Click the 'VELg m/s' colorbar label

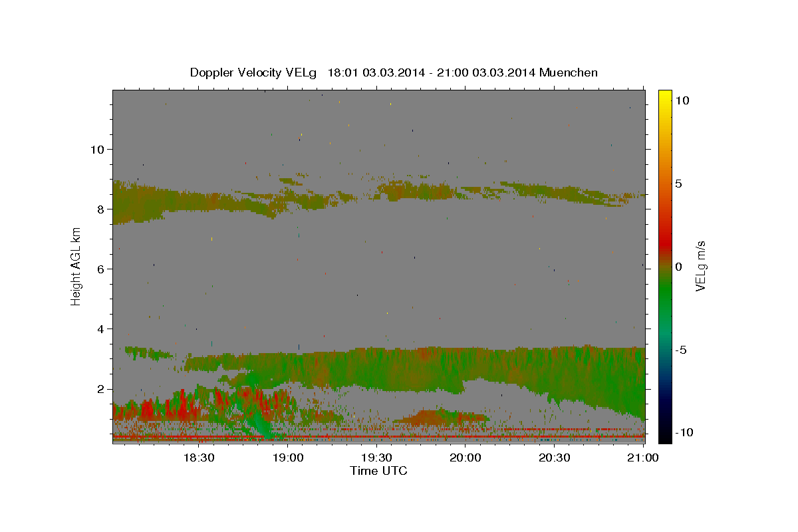(700, 266)
